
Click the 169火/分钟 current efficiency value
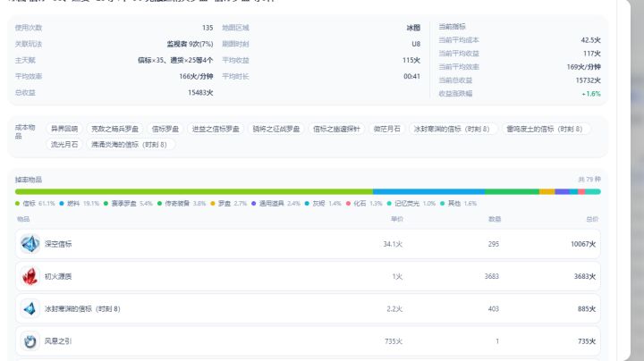coord(583,67)
